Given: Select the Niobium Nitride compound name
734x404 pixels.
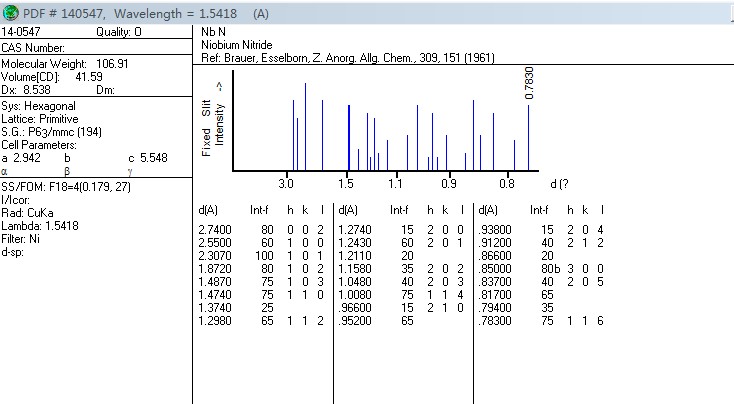Looking at the screenshot, I should [x=237, y=45].
